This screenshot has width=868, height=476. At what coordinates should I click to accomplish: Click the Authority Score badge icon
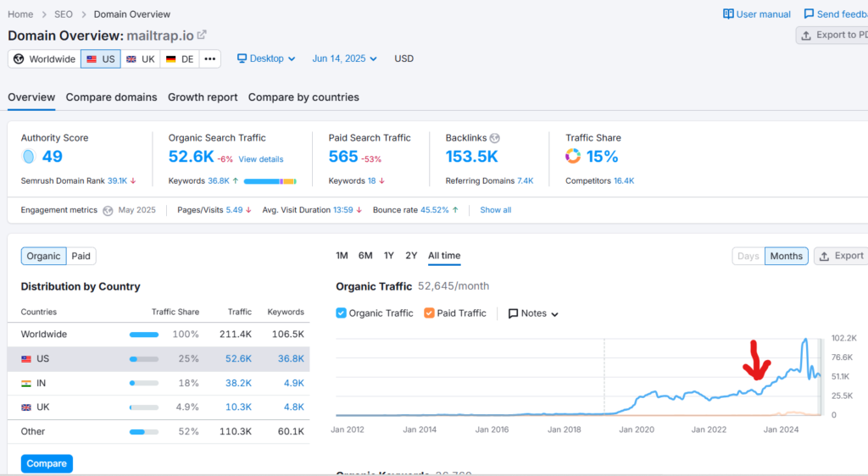[28, 157]
